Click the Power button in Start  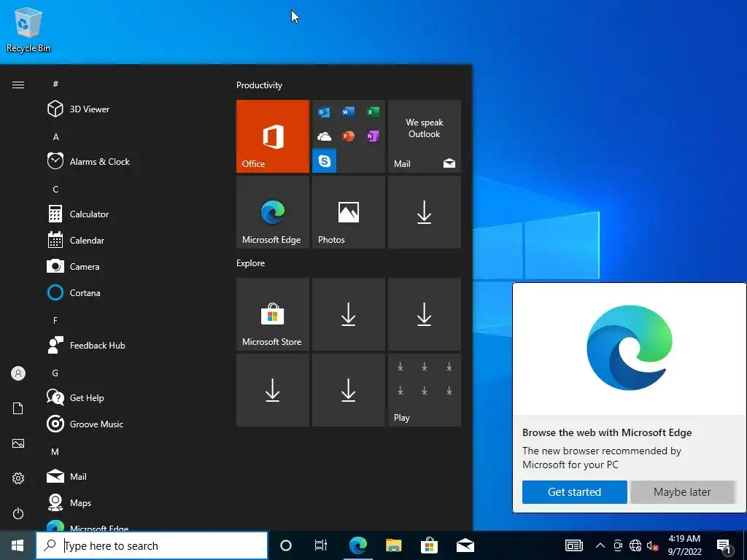(x=18, y=513)
